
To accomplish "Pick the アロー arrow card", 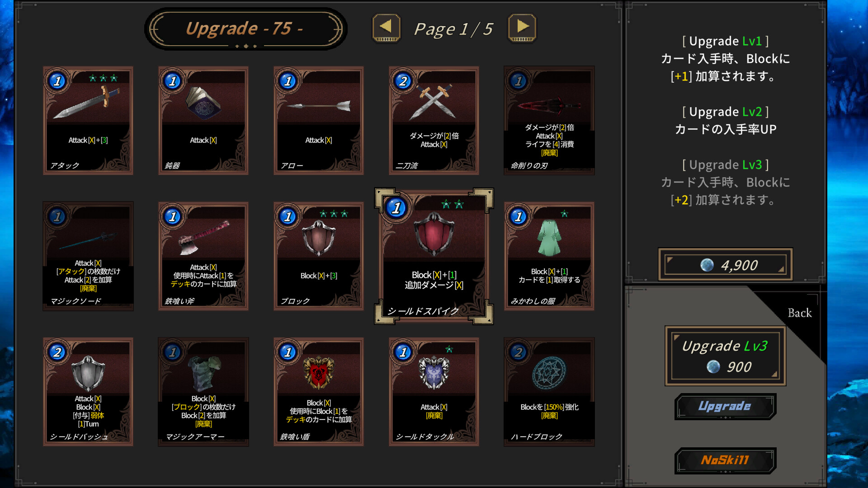I will pyautogui.click(x=319, y=121).
